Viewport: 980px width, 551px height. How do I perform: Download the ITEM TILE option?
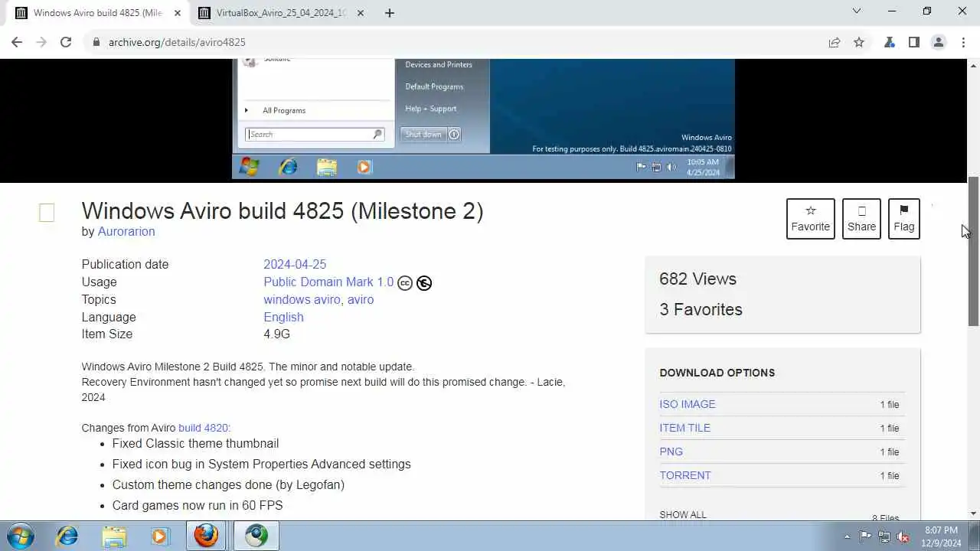click(x=684, y=428)
